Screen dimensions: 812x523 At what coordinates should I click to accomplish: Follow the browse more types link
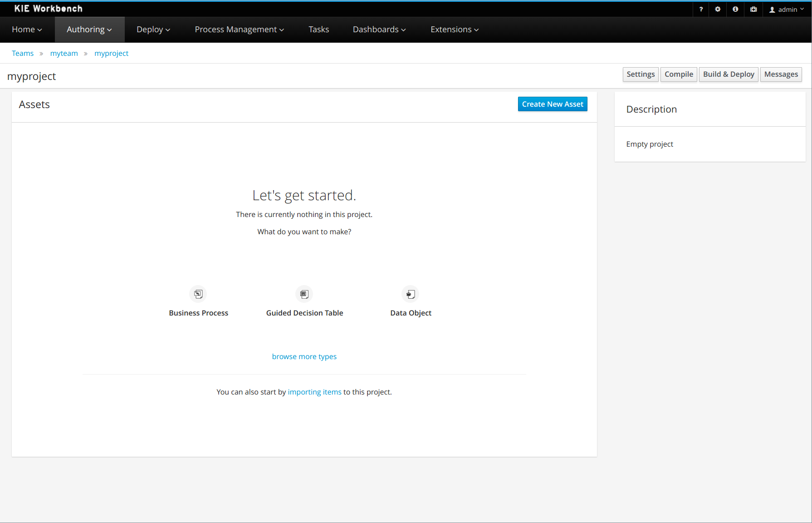(304, 356)
